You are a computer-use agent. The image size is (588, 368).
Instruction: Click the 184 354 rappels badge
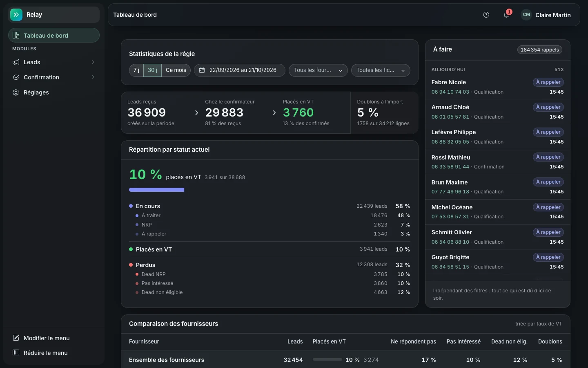tap(540, 50)
